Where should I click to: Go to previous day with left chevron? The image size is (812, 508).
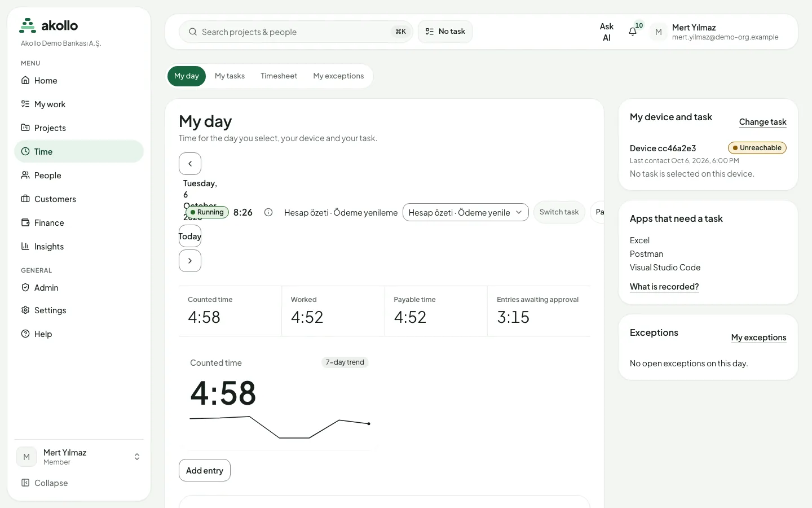(190, 164)
